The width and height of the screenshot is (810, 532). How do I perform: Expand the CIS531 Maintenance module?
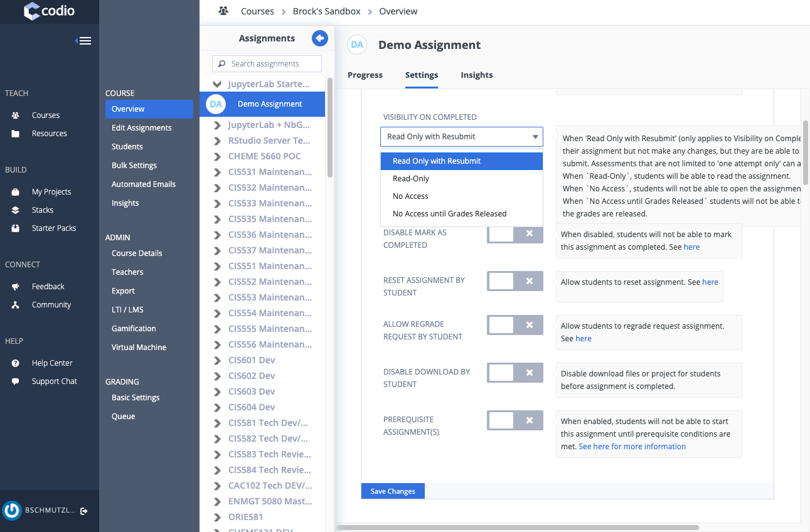pos(217,172)
